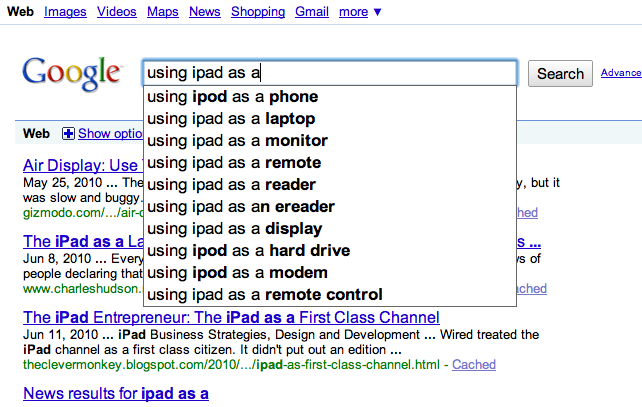Click the Google logo
The height and width of the screenshot is (407, 642).
click(72, 74)
